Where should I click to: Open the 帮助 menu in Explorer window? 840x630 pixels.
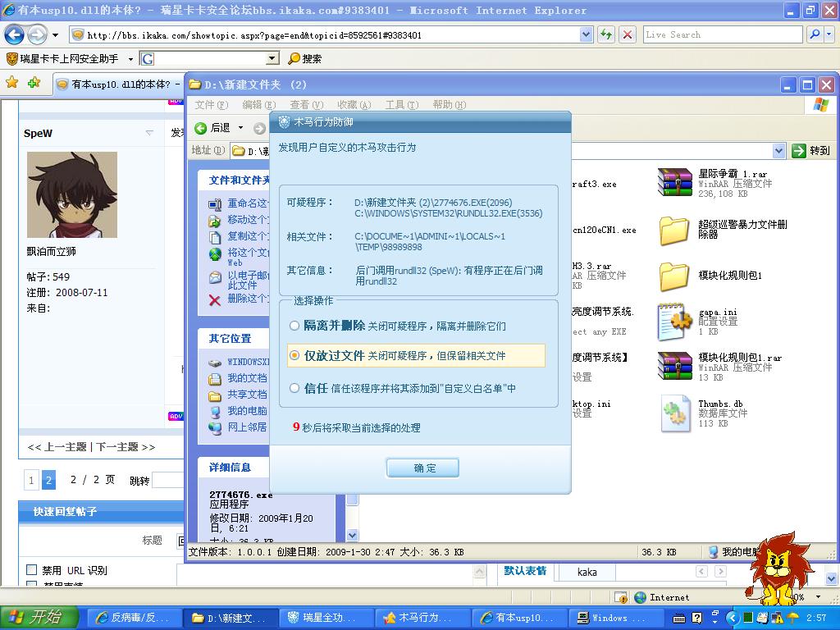(x=449, y=104)
